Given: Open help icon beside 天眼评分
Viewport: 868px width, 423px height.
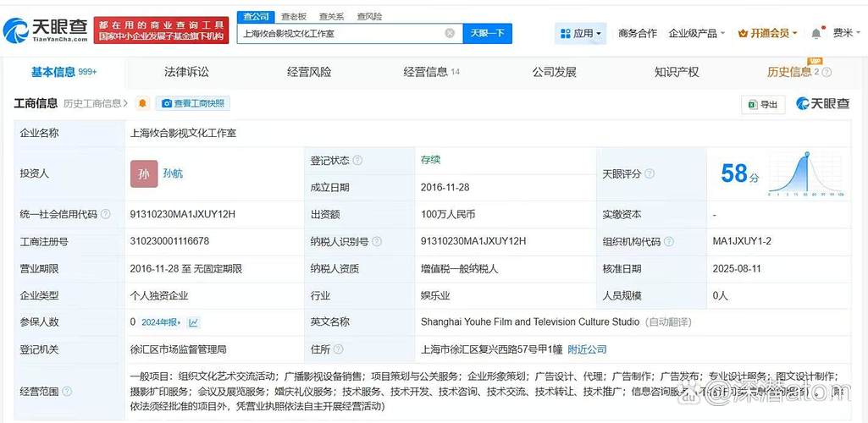Looking at the screenshot, I should (x=650, y=173).
